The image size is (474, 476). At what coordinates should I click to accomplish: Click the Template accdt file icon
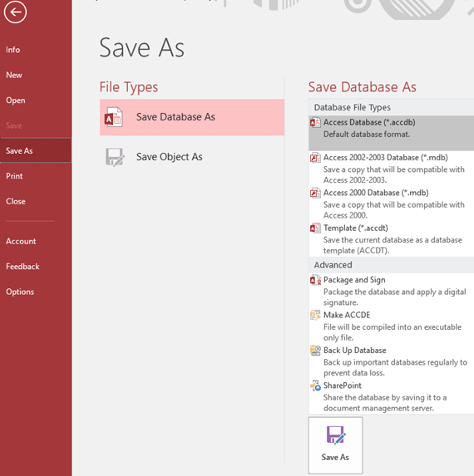point(315,228)
